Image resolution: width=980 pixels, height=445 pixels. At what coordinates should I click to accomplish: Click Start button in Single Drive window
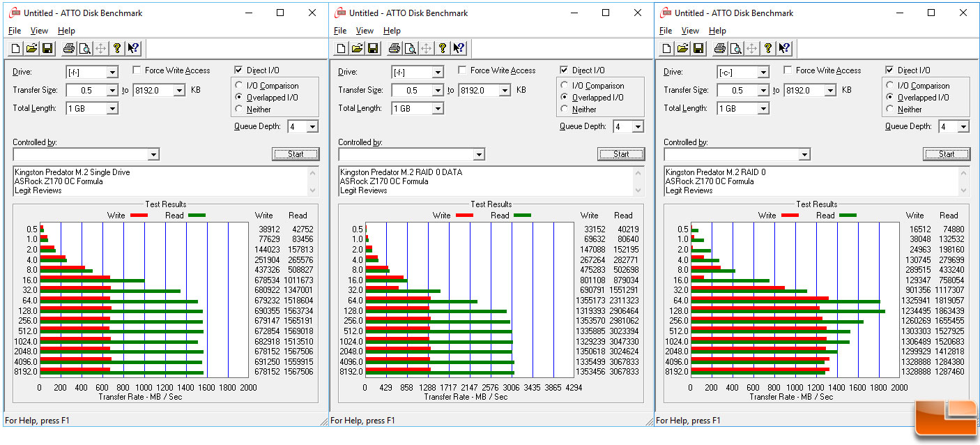(x=296, y=154)
